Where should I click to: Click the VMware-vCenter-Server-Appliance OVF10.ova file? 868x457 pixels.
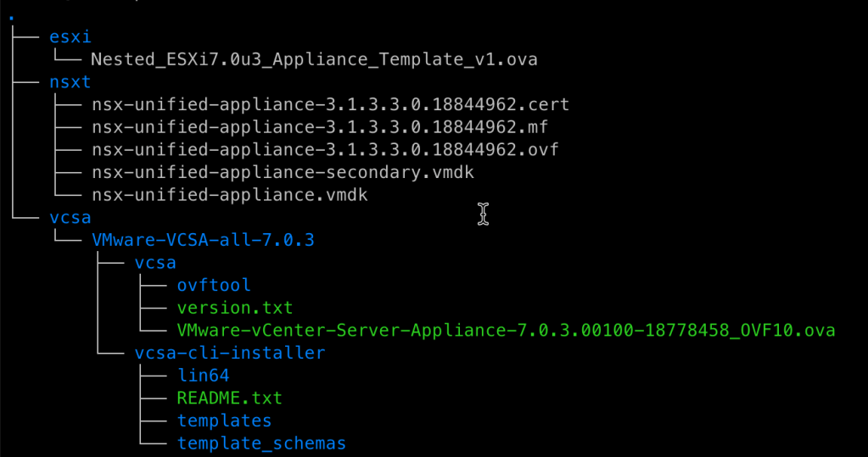(x=506, y=330)
